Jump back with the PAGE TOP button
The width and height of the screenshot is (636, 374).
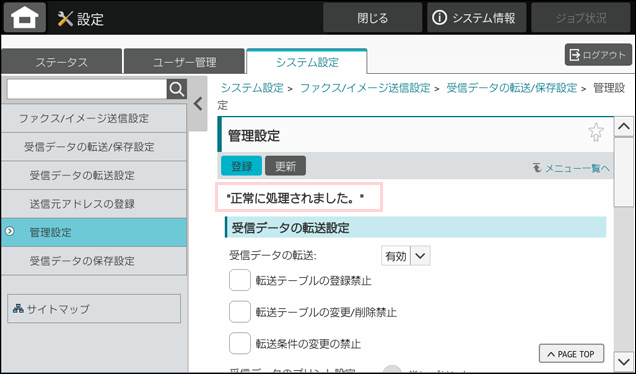pyautogui.click(x=572, y=354)
